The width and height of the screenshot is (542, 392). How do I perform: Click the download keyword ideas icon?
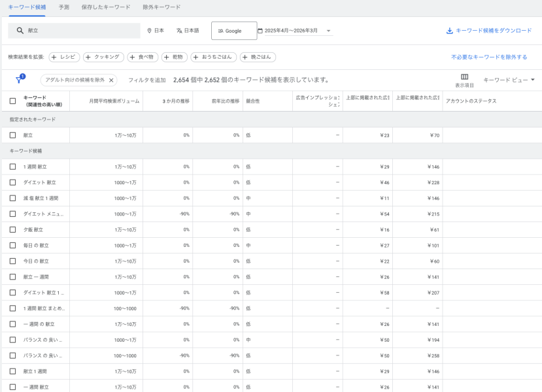tap(449, 31)
